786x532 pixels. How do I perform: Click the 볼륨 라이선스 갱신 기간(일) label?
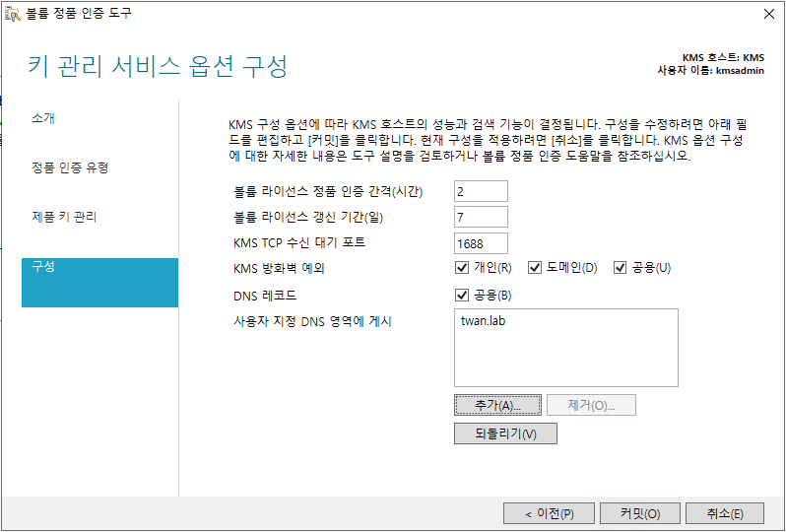[x=308, y=217]
